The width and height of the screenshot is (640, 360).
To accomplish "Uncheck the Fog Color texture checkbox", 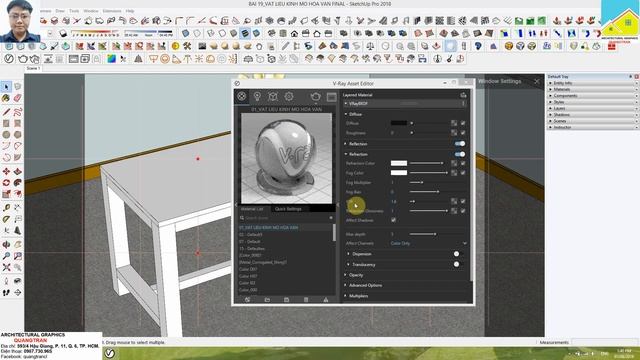I will coord(463,173).
